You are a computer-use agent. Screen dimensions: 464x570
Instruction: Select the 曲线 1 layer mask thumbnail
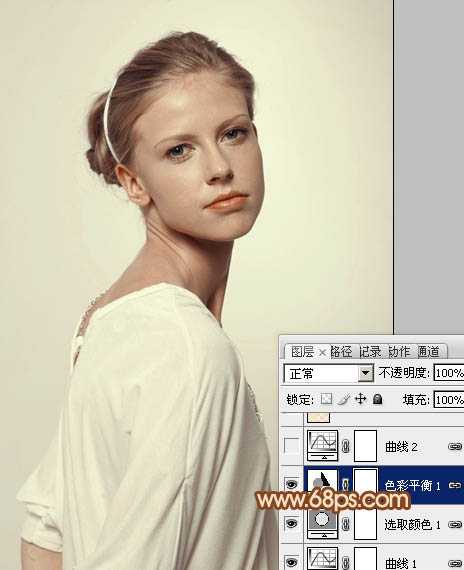coord(365,559)
